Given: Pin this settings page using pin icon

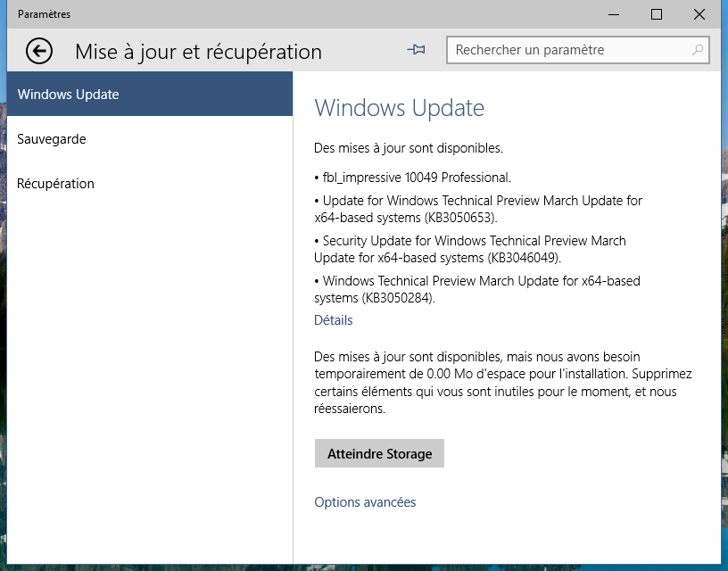Looking at the screenshot, I should click(416, 50).
